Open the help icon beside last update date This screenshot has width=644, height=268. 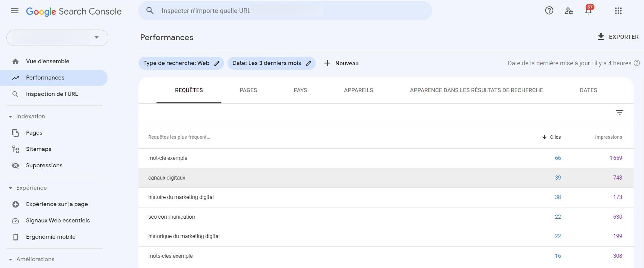click(x=637, y=63)
